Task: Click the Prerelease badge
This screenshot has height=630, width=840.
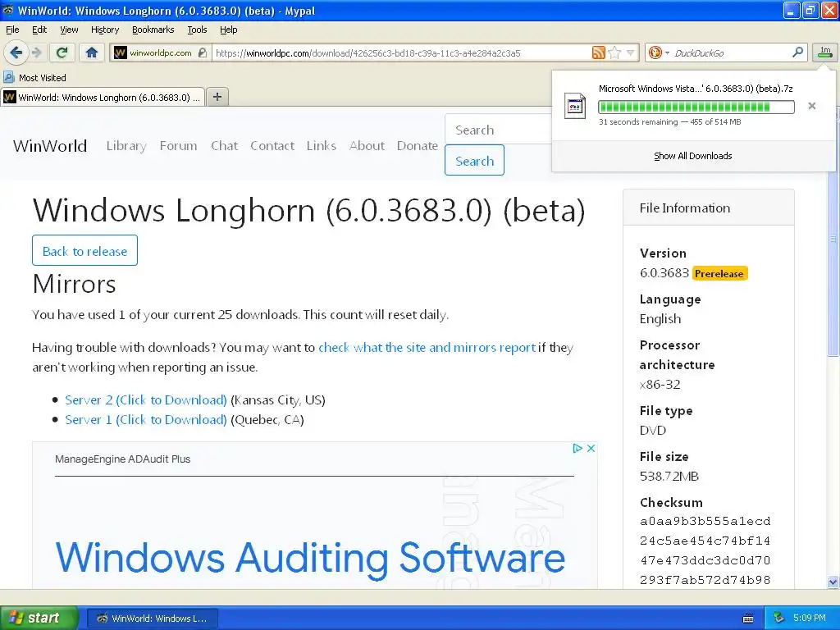Action: pos(719,274)
